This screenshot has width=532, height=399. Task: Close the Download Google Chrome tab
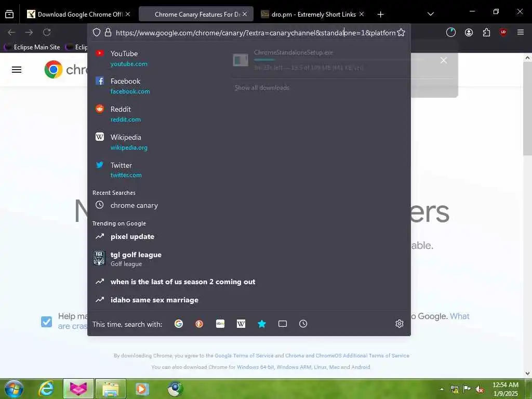(128, 14)
